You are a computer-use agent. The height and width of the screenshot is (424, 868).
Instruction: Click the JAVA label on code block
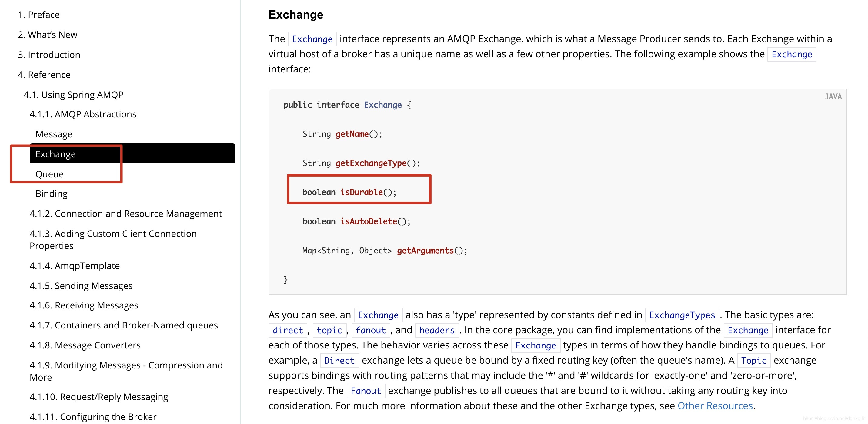833,97
